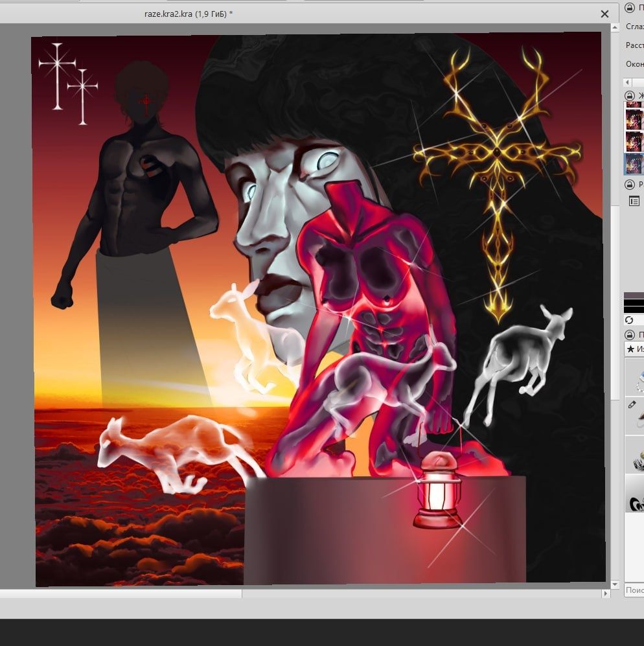The image size is (644, 646).
Task: Click the left arrow of the docker's horizontal scrollbar
Action: coord(627,82)
